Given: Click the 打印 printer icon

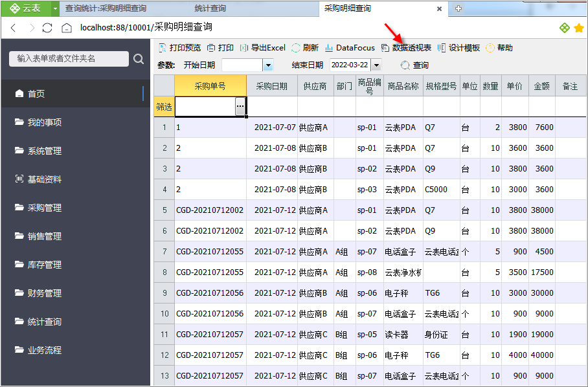Looking at the screenshot, I should pyautogui.click(x=211, y=48).
